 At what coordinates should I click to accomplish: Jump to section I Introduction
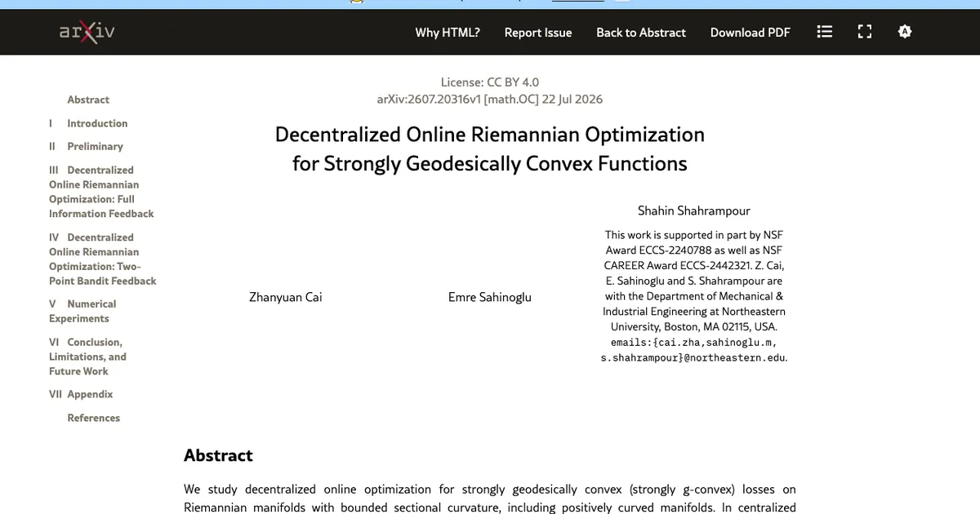88,123
